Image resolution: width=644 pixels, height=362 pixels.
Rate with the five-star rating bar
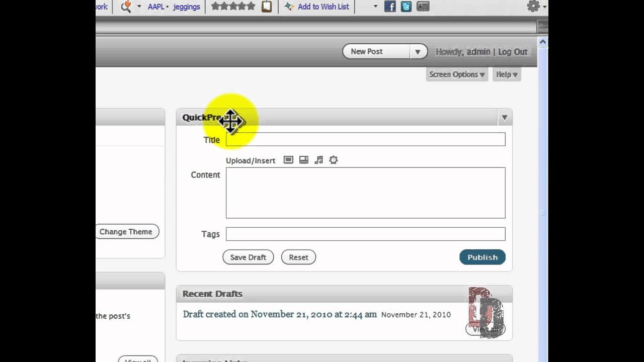[233, 7]
